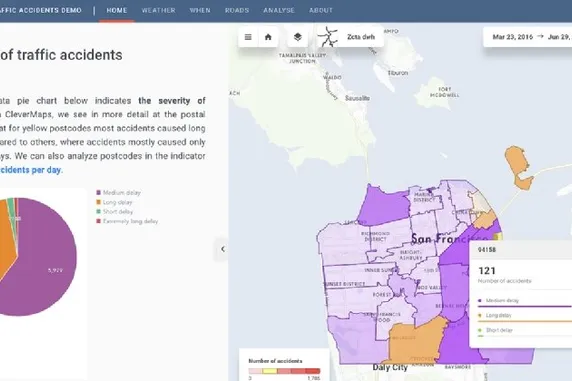The image size is (572, 381).
Task: Open the ABOUT tab
Action: pos(321,11)
